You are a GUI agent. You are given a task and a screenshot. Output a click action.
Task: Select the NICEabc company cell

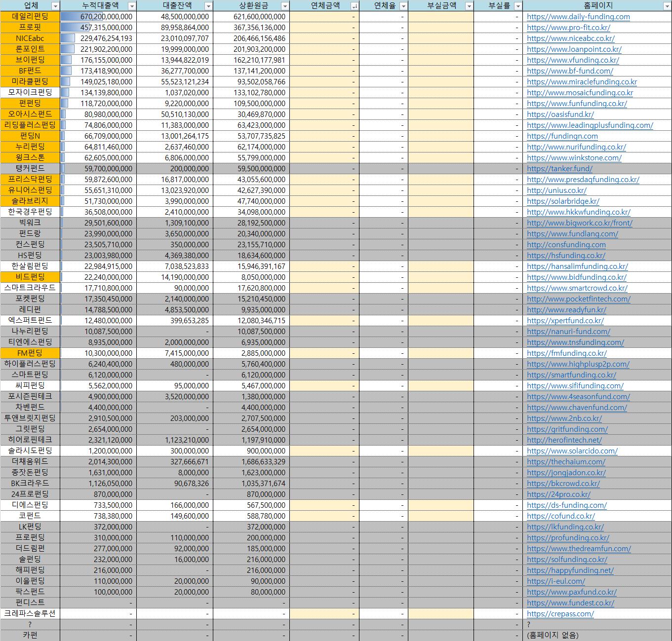(x=30, y=38)
